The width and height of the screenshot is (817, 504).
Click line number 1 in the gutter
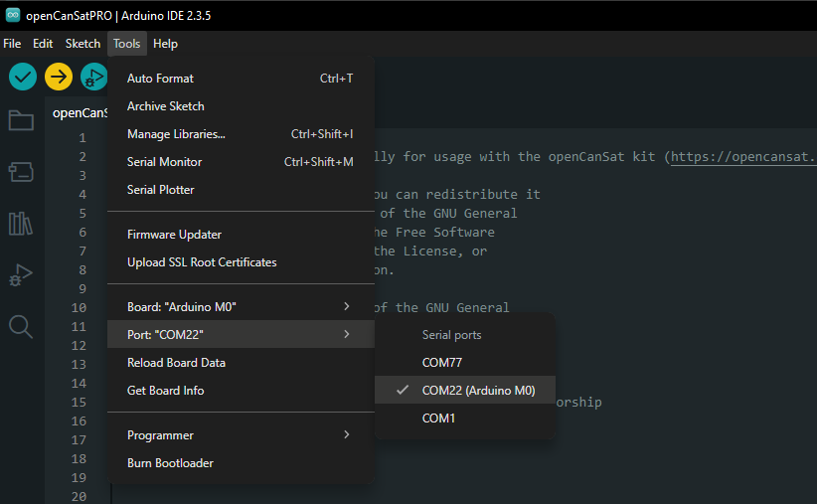coord(82,137)
